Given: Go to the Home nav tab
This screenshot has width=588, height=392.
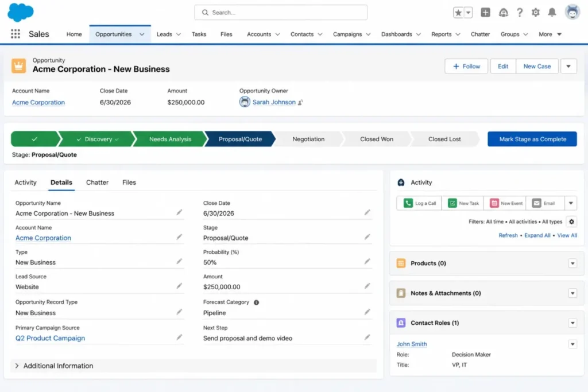Looking at the screenshot, I should point(74,34).
